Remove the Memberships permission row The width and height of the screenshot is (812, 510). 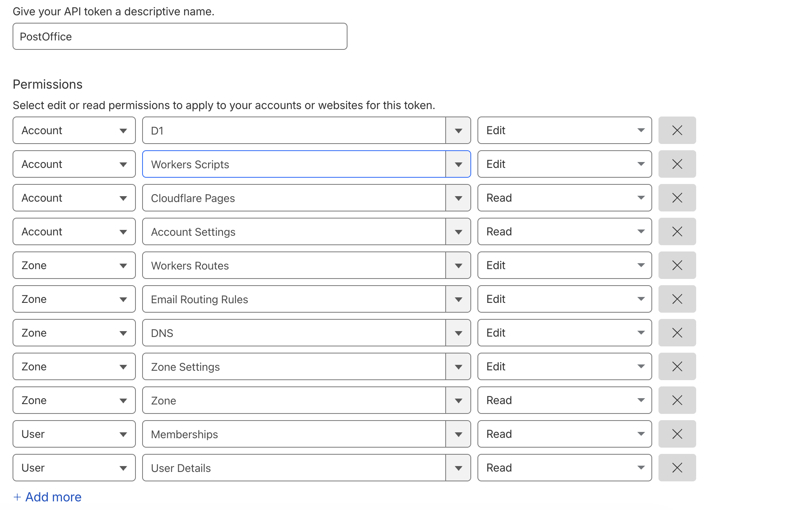[x=677, y=434]
